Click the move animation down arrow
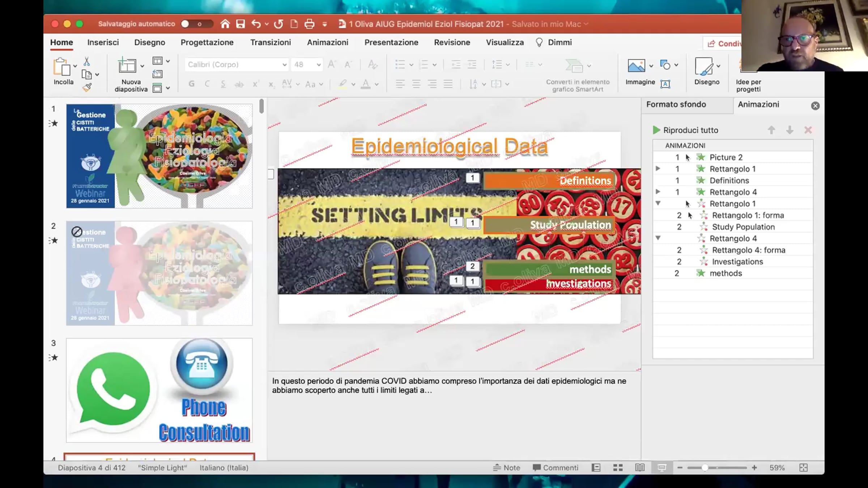Image resolution: width=868 pixels, height=488 pixels. pos(790,130)
